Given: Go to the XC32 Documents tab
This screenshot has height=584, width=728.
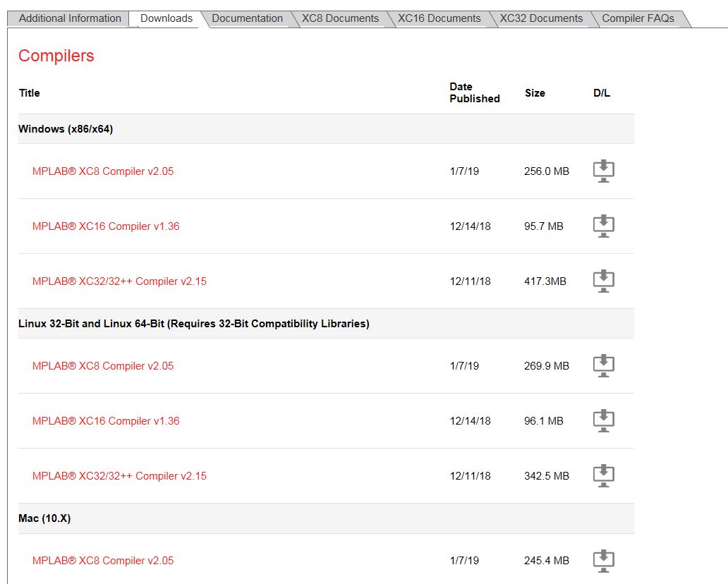Looking at the screenshot, I should [x=541, y=18].
